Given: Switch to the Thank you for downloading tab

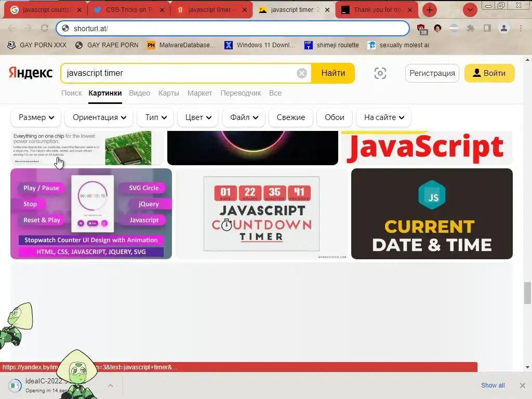Looking at the screenshot, I should [377, 10].
